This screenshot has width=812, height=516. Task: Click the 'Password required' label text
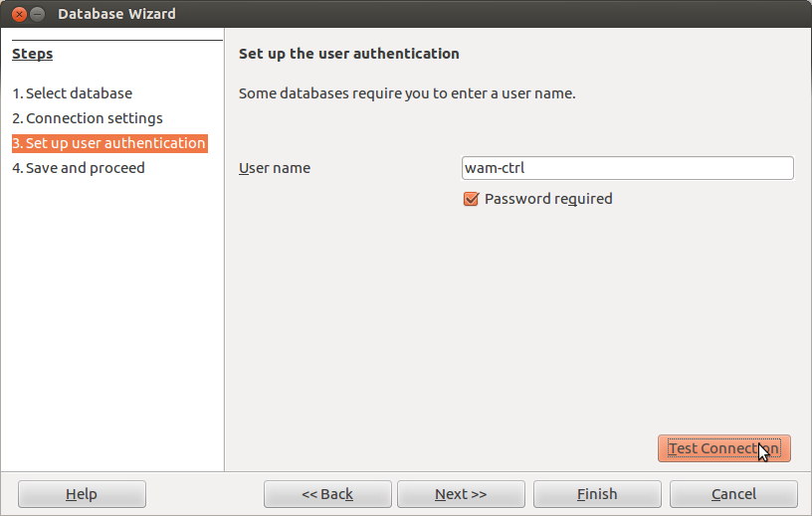(x=548, y=199)
